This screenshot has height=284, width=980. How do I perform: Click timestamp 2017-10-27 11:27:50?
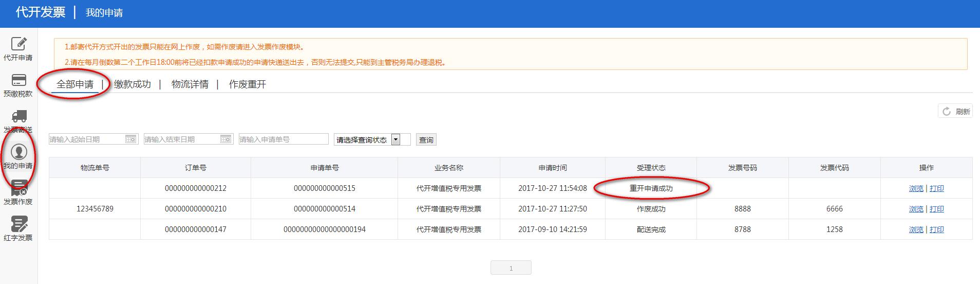pos(553,209)
